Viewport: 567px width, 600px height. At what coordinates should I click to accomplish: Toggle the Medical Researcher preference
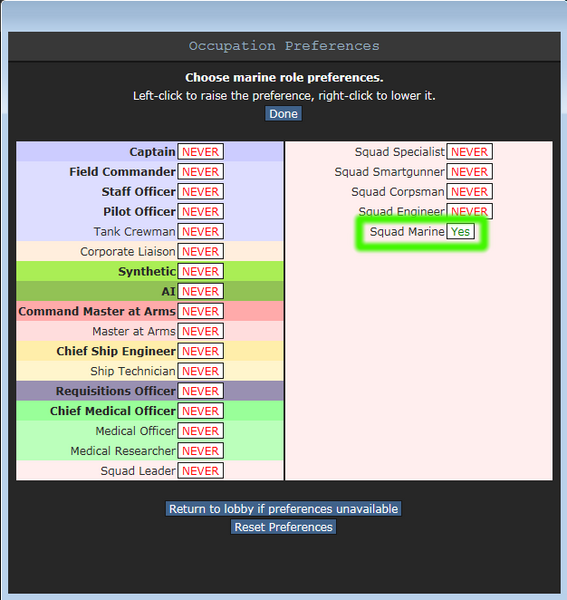coord(200,451)
